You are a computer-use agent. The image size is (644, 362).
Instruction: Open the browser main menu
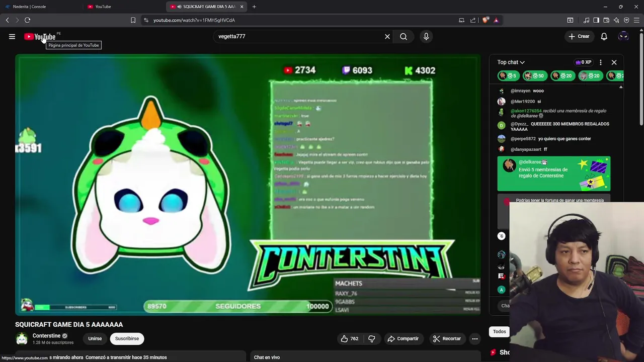click(636, 20)
